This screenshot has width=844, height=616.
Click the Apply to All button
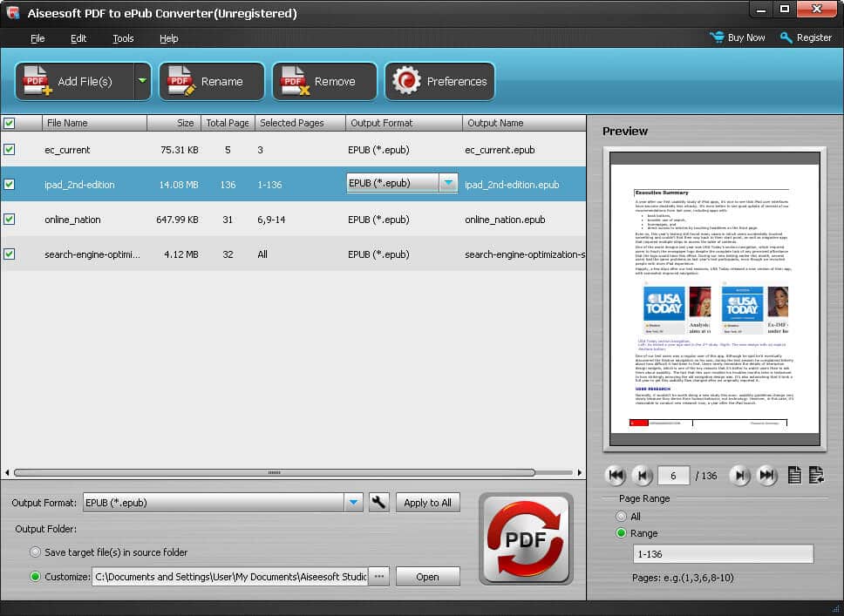427,503
